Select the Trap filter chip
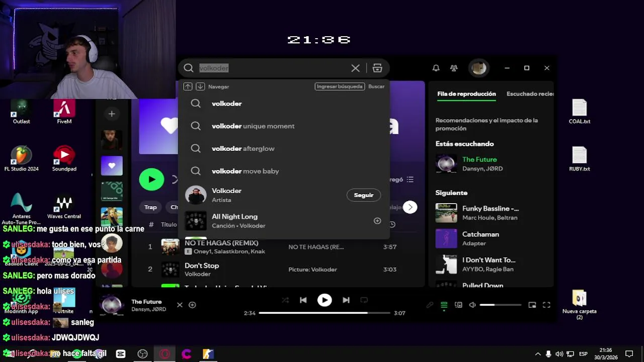The image size is (644, 362). [150, 207]
